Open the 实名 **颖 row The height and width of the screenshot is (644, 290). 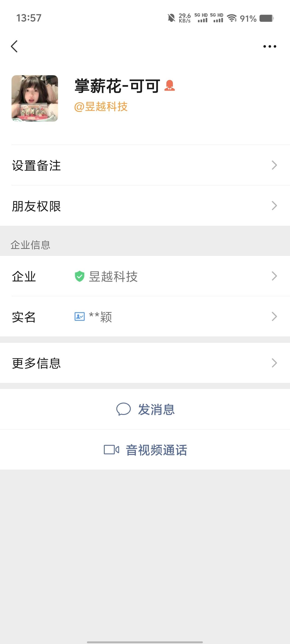click(145, 316)
